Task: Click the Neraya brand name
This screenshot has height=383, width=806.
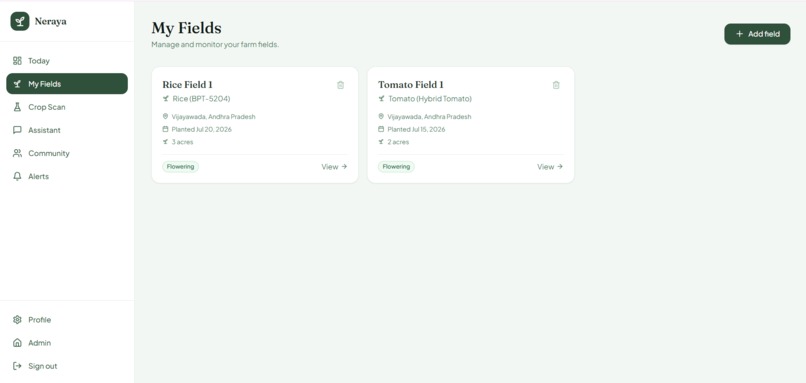Action: tap(50, 22)
